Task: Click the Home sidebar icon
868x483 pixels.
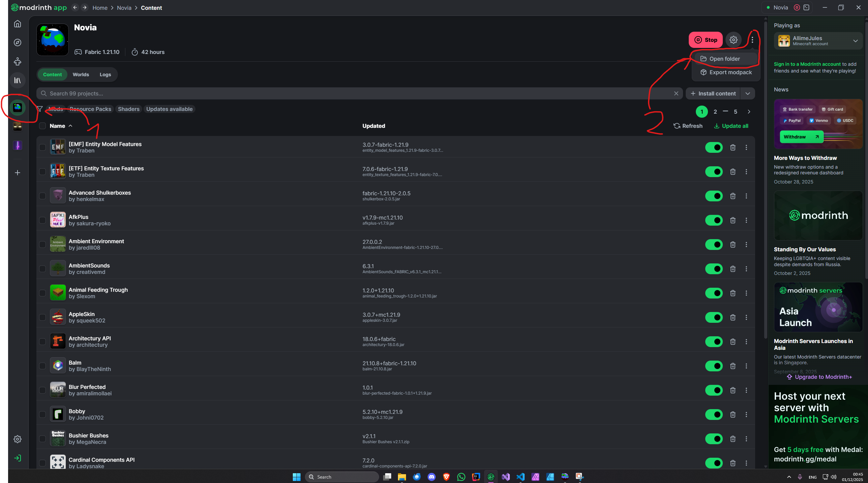Action: pos(18,24)
